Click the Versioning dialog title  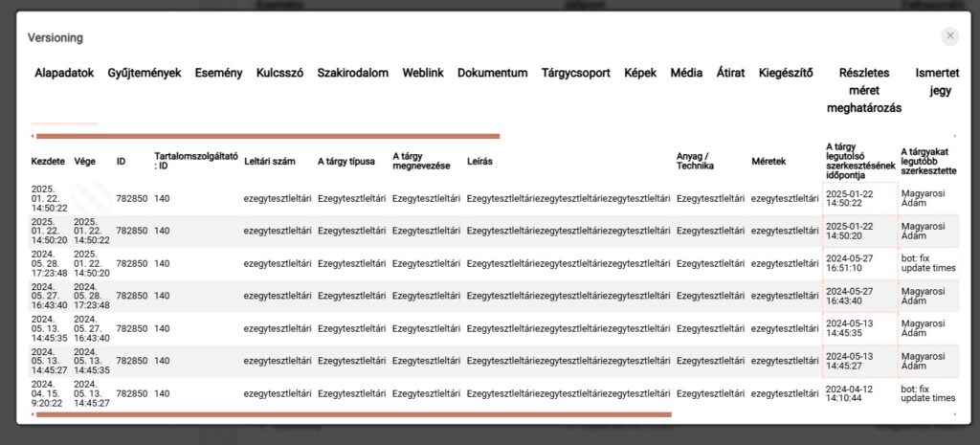(x=55, y=38)
